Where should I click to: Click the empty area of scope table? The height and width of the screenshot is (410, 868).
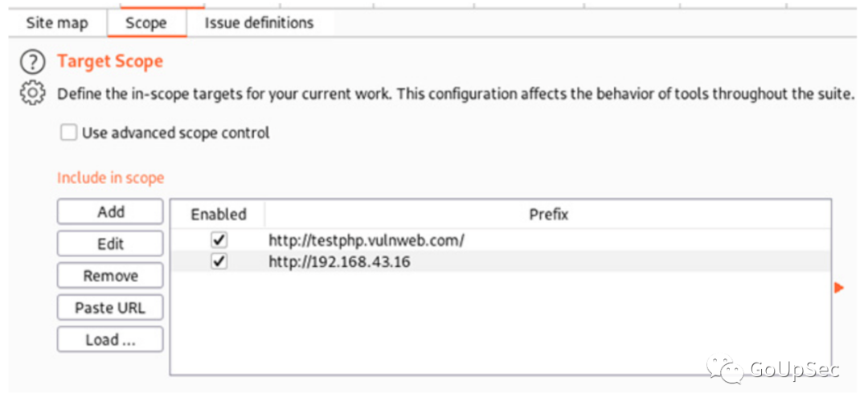click(501, 323)
